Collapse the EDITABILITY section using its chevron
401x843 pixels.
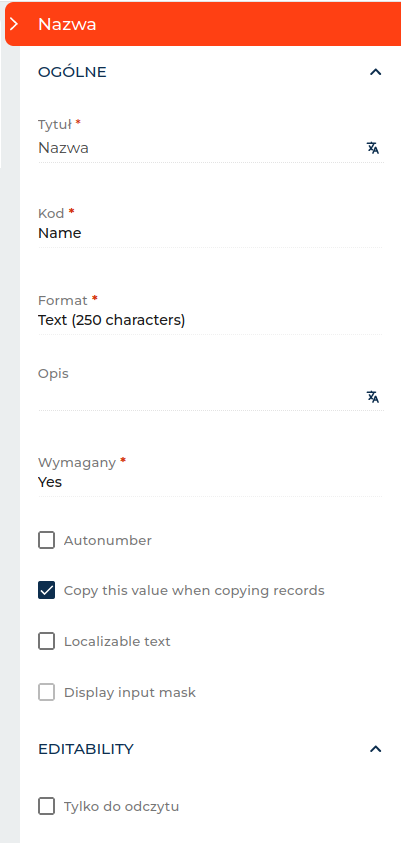click(x=375, y=749)
